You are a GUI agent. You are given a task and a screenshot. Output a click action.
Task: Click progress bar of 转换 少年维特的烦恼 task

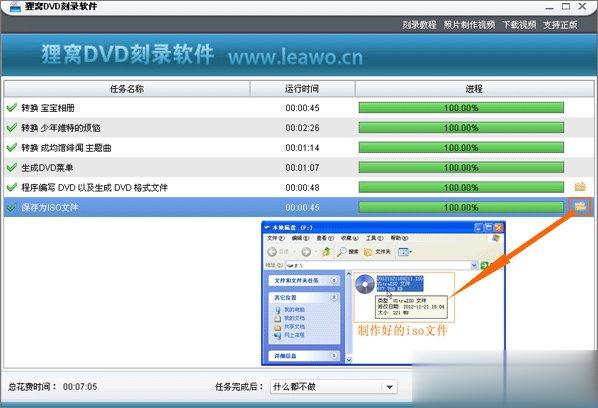coord(461,128)
